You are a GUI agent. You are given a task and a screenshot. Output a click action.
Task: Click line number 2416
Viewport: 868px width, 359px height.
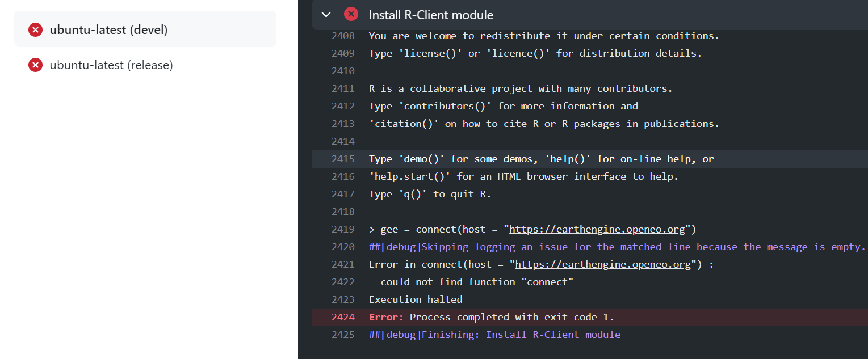[x=343, y=176]
